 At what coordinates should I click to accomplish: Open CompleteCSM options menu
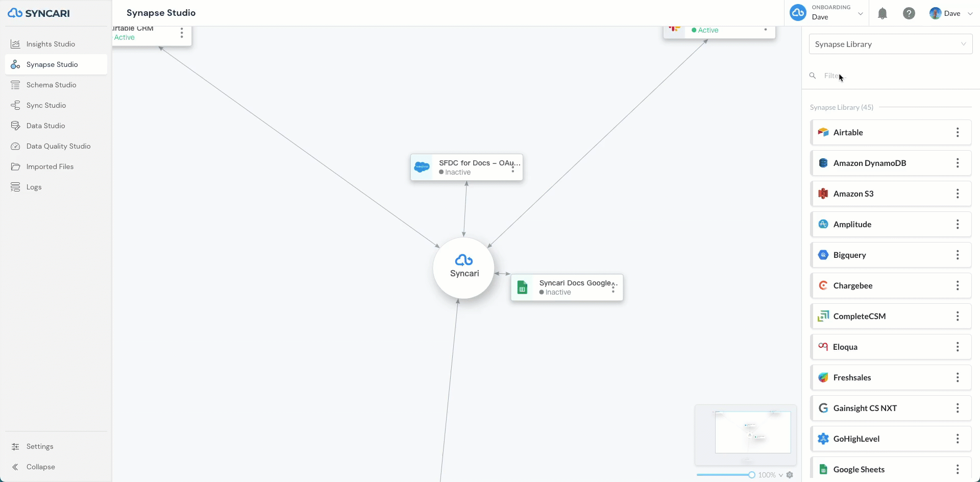pos(958,316)
